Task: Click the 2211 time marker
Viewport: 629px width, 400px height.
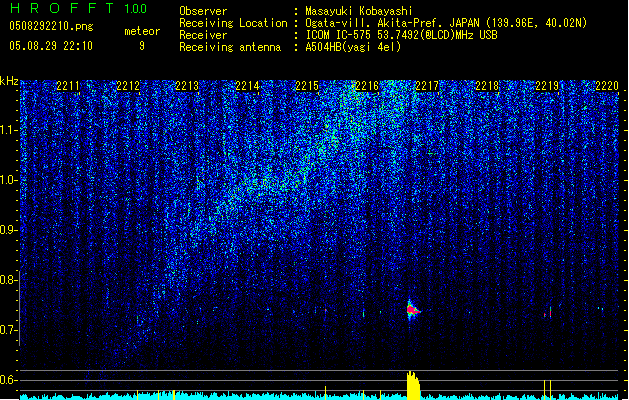Action: 67,86
